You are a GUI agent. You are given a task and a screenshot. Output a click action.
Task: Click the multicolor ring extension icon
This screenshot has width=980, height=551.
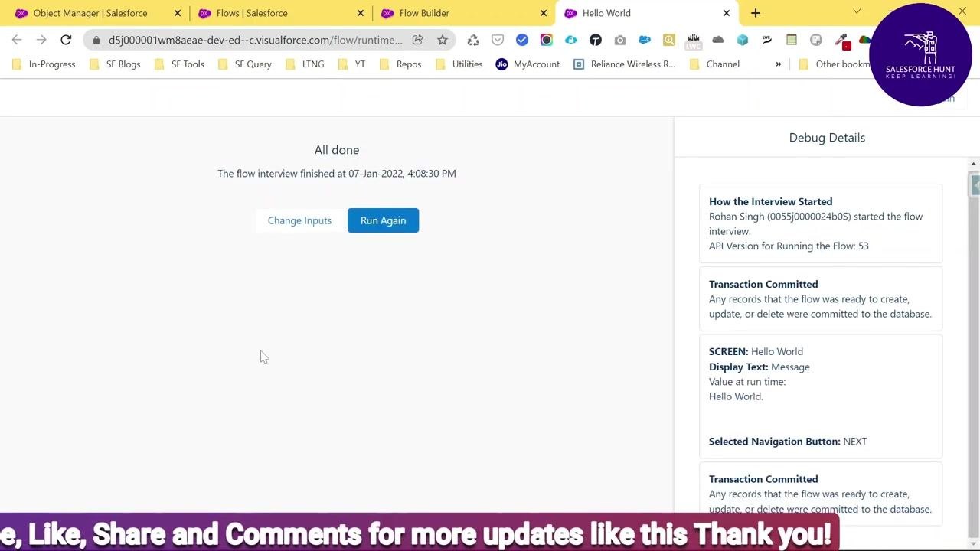point(547,40)
